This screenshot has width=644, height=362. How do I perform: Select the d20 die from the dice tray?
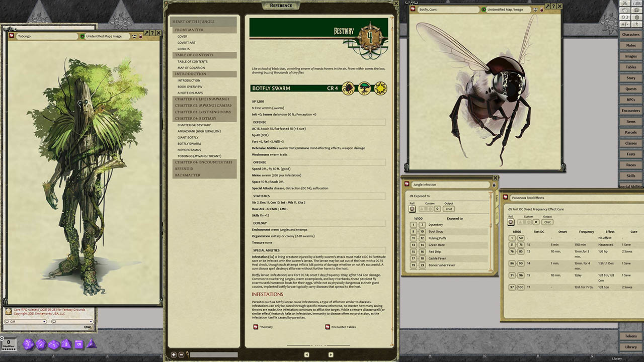(28, 344)
